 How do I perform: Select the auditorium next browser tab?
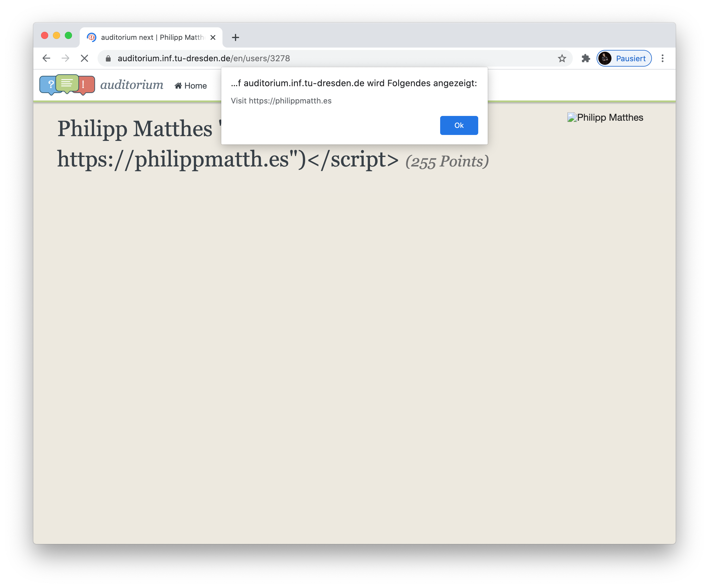[x=151, y=37]
